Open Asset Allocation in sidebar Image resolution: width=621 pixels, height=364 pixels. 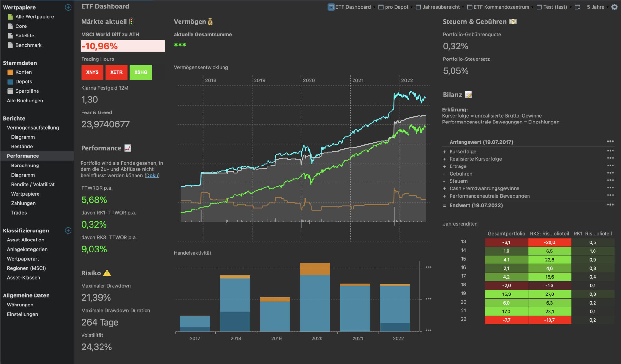[x=26, y=240]
